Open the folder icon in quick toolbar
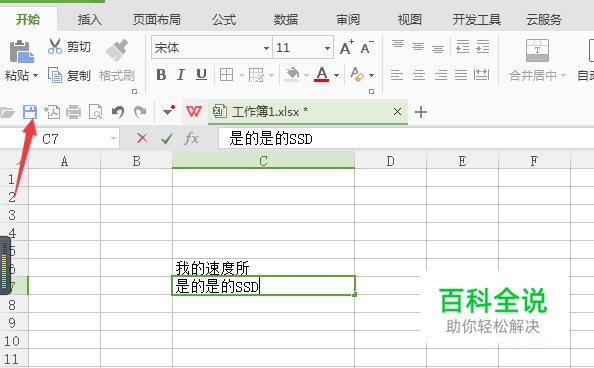Image resolution: width=594 pixels, height=368 pixels. coord(6,112)
